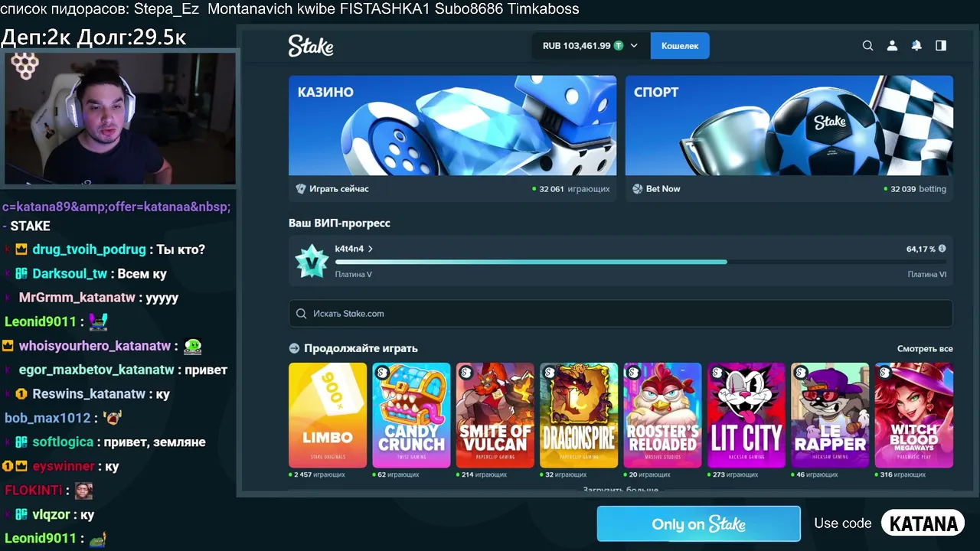Viewport: 980px width, 551px height.
Task: Play Rooster's Reloaded
Action: 662,415
